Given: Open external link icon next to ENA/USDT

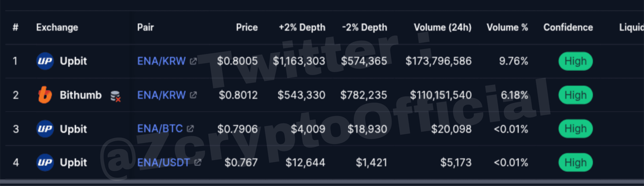Looking at the screenshot, I should [x=197, y=162].
